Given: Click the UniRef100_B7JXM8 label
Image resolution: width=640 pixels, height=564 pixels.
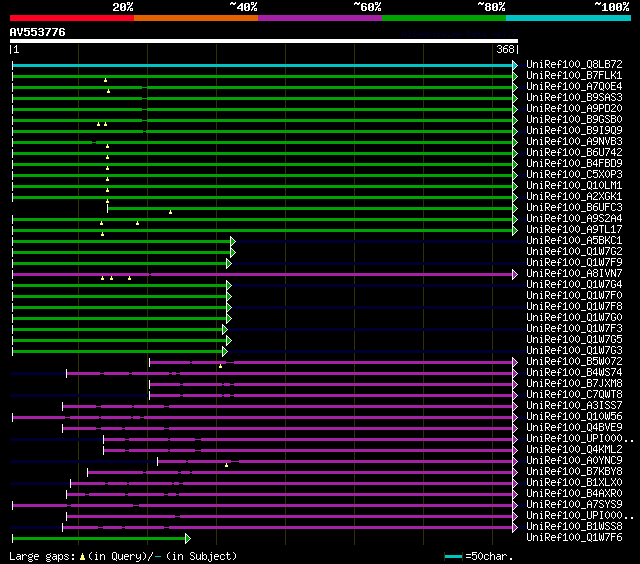Looking at the screenshot, I should pos(574,384).
